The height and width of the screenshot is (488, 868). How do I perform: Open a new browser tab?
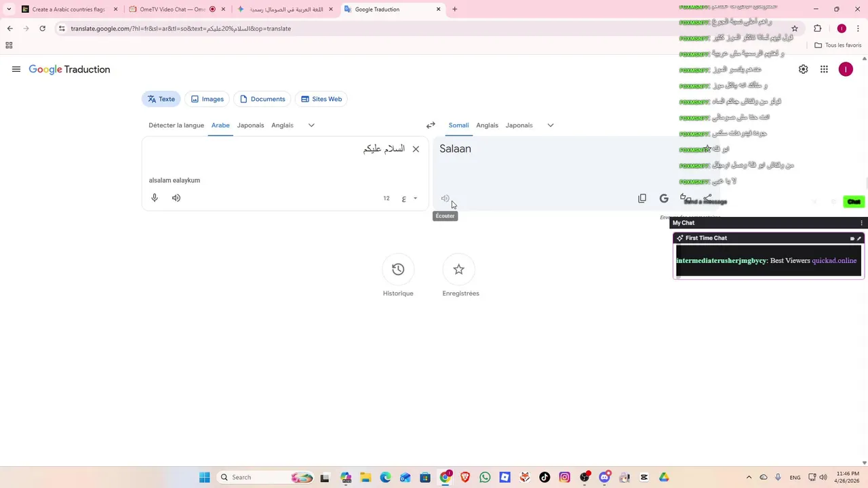tap(454, 9)
